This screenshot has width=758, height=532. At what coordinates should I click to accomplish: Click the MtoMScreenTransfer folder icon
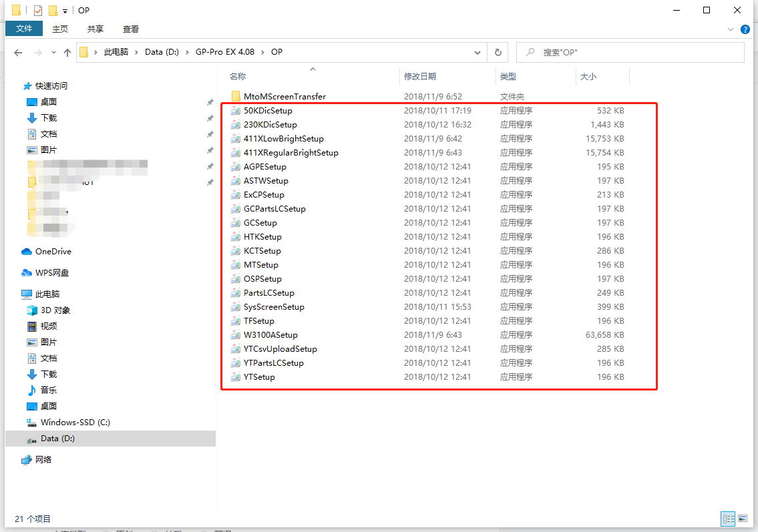236,97
